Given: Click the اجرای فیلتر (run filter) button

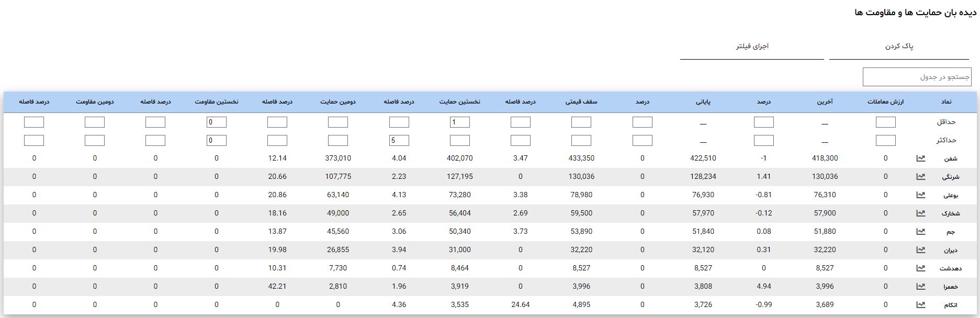Looking at the screenshot, I should coord(752,47).
